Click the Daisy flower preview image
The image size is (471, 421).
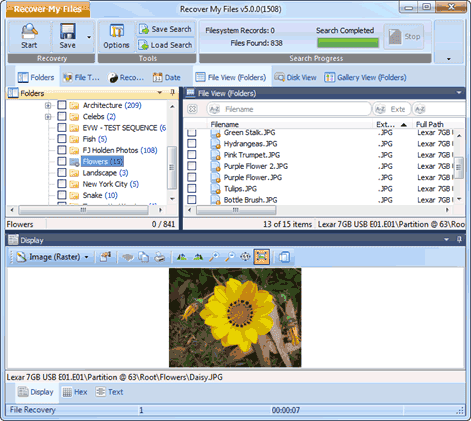pyautogui.click(x=235, y=318)
